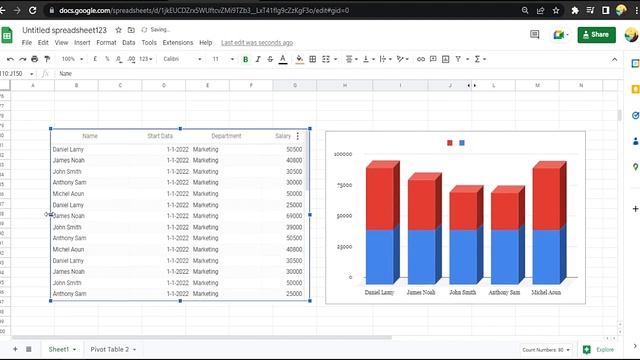Open the 123 more formats dropdown

146,59
